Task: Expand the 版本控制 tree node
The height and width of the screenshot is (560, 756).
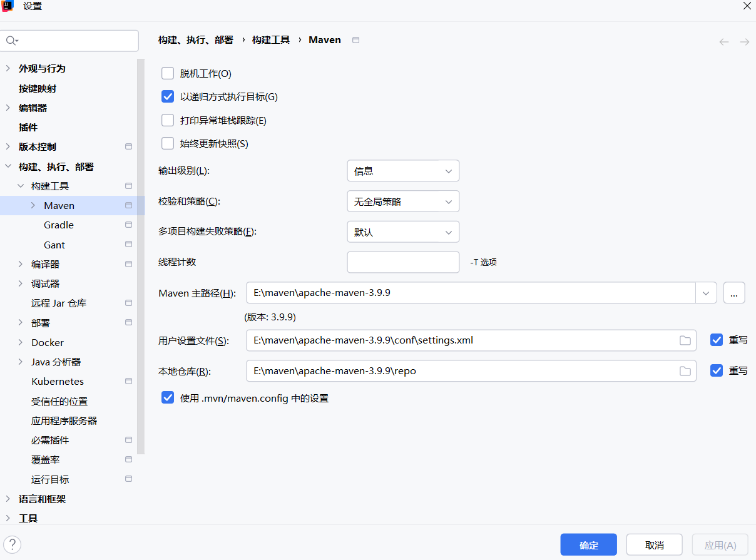Action: click(x=8, y=146)
